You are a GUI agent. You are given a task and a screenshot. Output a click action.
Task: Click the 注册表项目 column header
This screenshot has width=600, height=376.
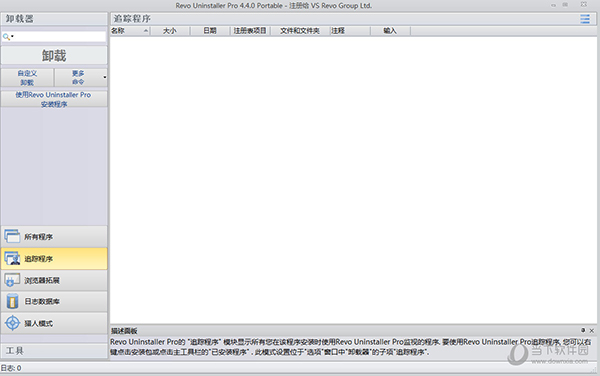250,31
